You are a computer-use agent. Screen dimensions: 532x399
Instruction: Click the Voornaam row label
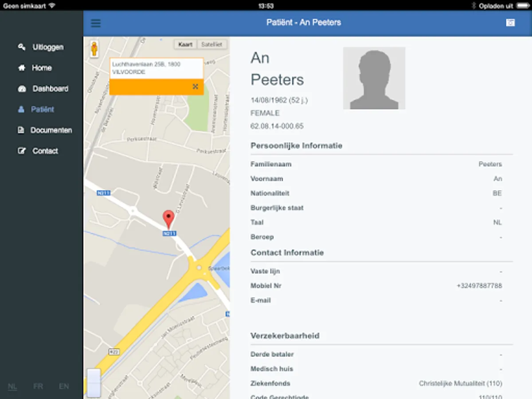coord(267,179)
